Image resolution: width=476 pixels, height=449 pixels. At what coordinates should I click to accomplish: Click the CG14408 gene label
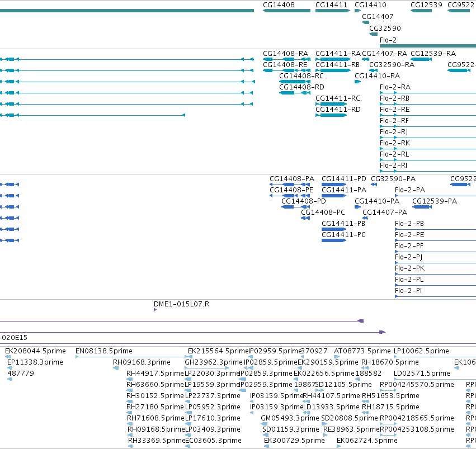coord(279,5)
